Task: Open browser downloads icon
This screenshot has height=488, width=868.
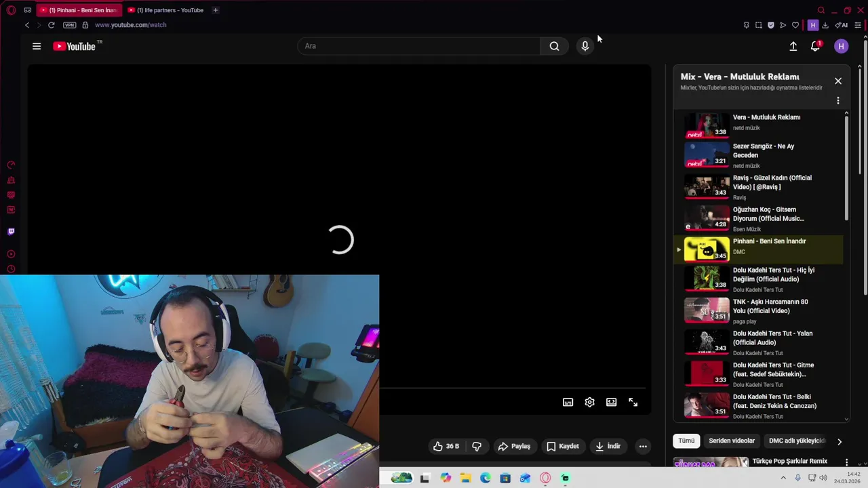Action: pos(825,25)
